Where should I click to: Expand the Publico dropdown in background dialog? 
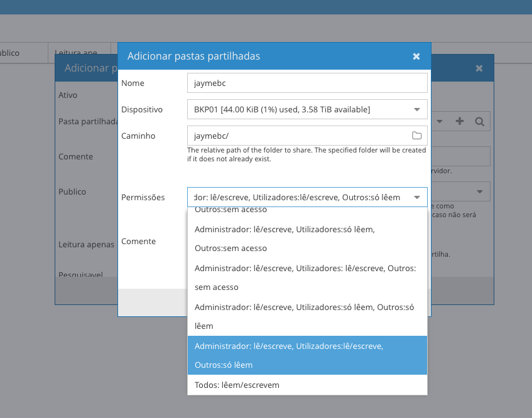[x=480, y=191]
